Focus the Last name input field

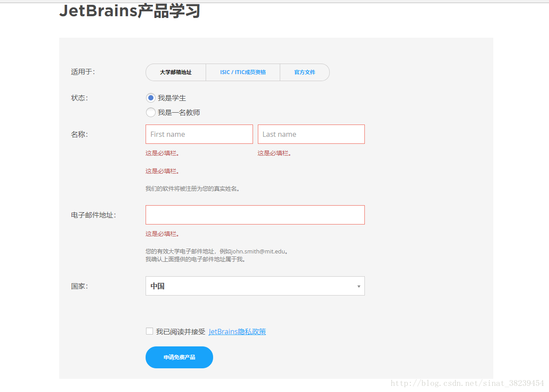311,134
